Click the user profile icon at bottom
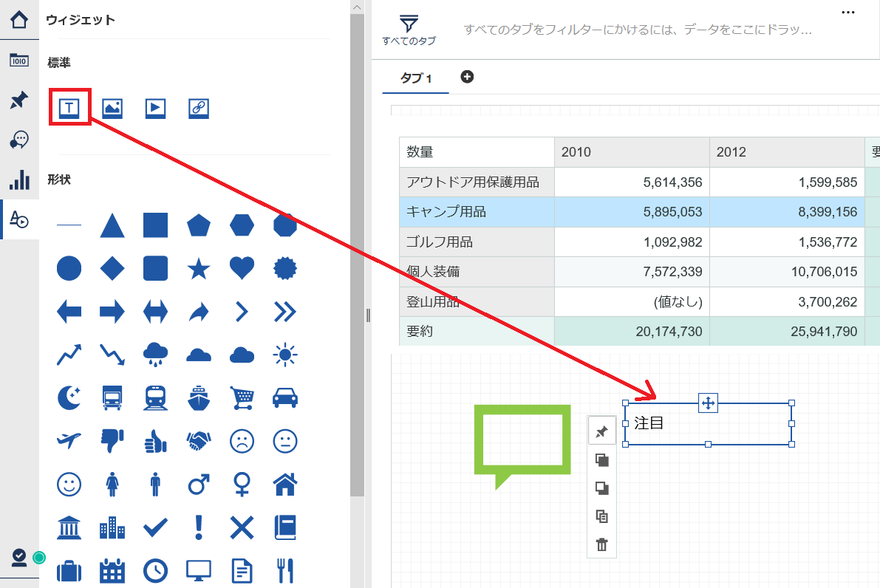 tap(19, 557)
